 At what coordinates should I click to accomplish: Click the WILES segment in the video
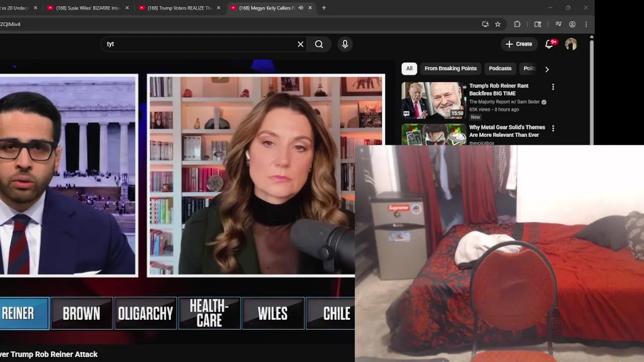pos(273,313)
